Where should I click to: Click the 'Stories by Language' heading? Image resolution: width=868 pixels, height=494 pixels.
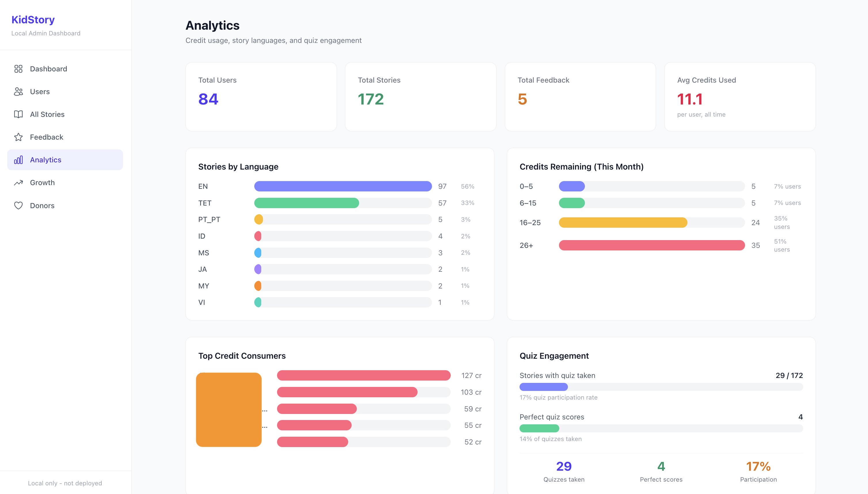click(238, 167)
